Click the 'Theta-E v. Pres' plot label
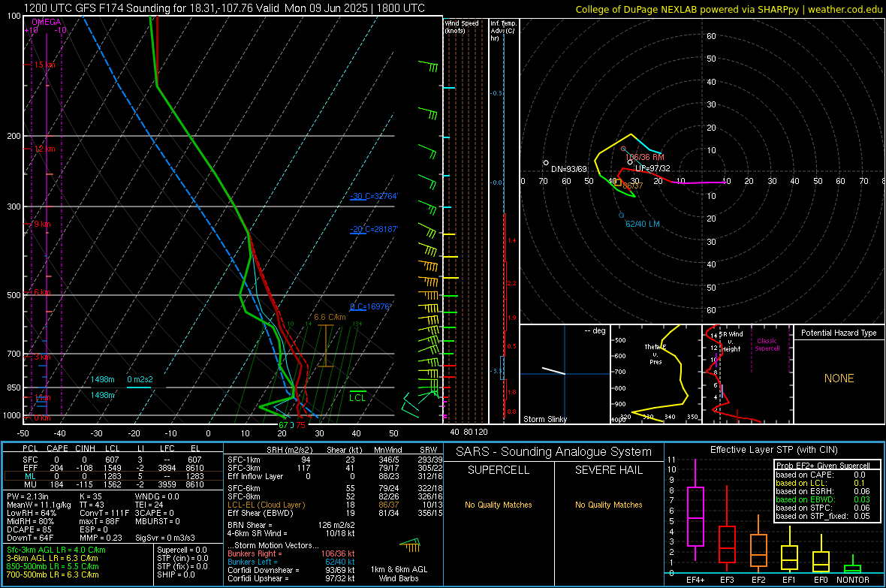Viewport: 886px width, 588px height. pos(655,354)
